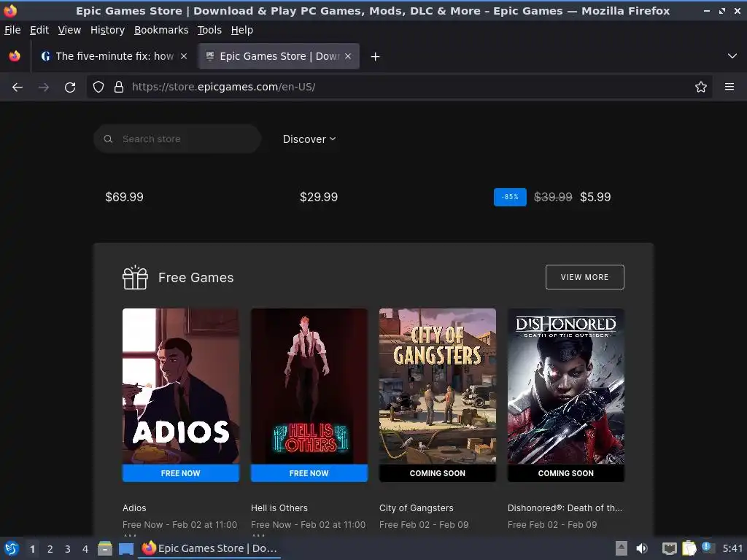Click COMING SOON under City of Gangsters
Viewport: 747px width, 560px height.
[438, 473]
